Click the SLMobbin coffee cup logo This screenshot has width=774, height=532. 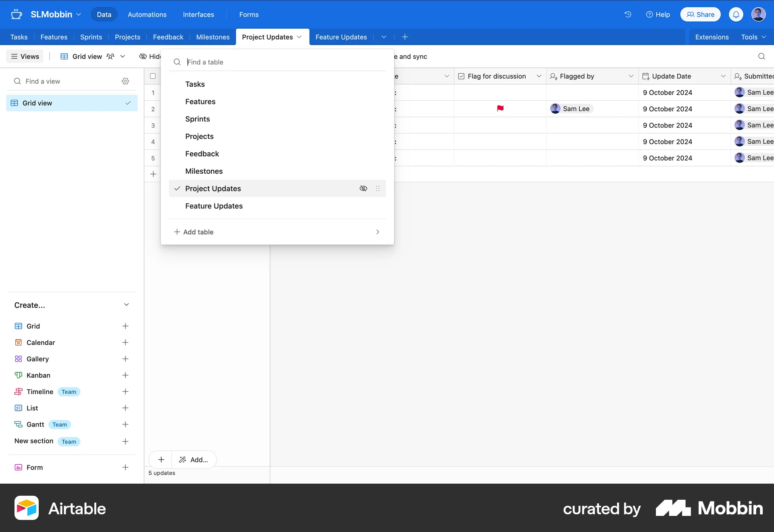pos(17,14)
